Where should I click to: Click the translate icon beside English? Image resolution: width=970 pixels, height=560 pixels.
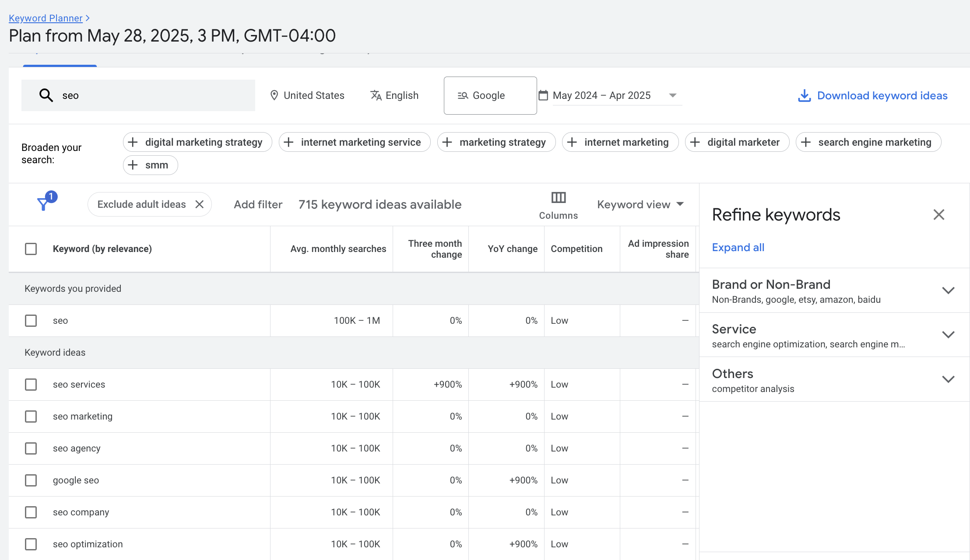(x=376, y=95)
